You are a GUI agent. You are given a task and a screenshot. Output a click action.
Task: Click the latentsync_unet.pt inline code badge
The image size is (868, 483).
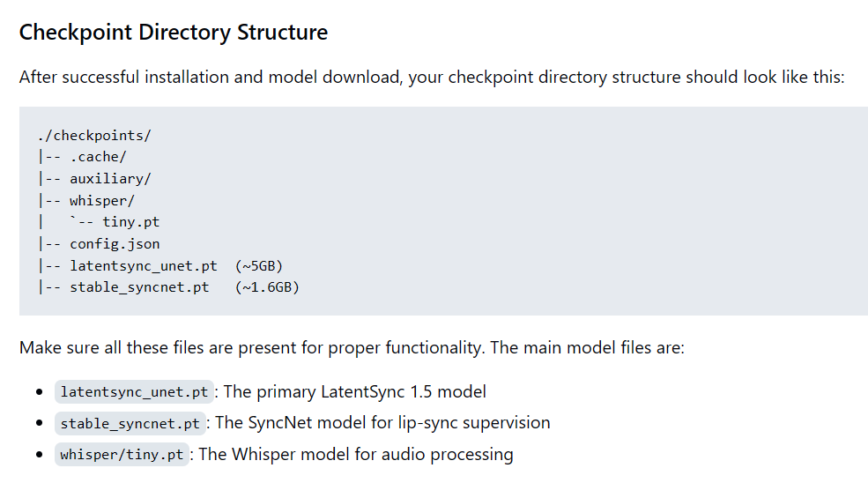tap(134, 391)
